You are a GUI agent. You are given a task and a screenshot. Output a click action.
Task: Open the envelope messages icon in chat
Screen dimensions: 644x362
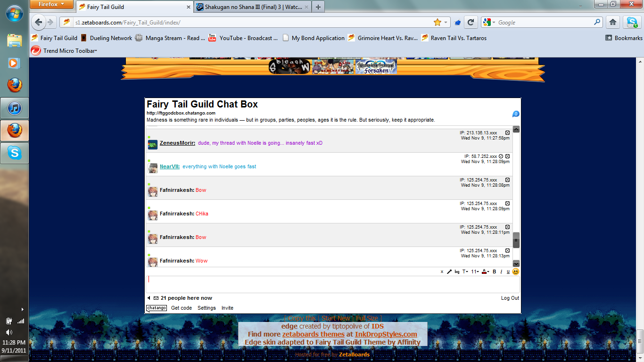tap(156, 298)
